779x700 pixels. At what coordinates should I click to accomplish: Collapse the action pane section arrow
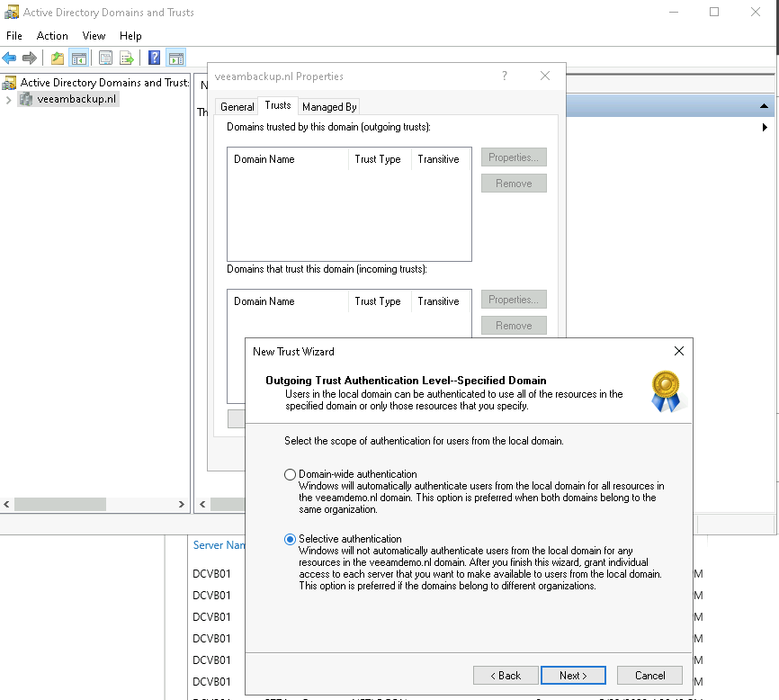[764, 106]
